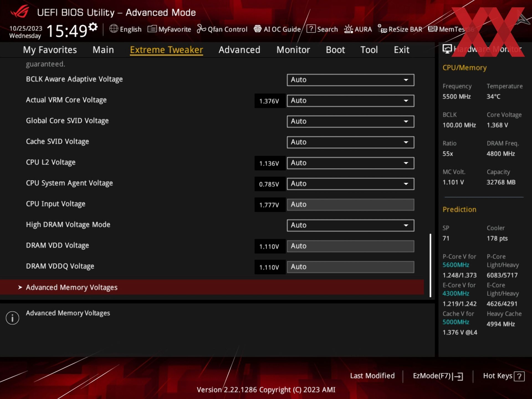This screenshot has height=399, width=532.
Task: Open the Exit tab
Action: tap(401, 50)
